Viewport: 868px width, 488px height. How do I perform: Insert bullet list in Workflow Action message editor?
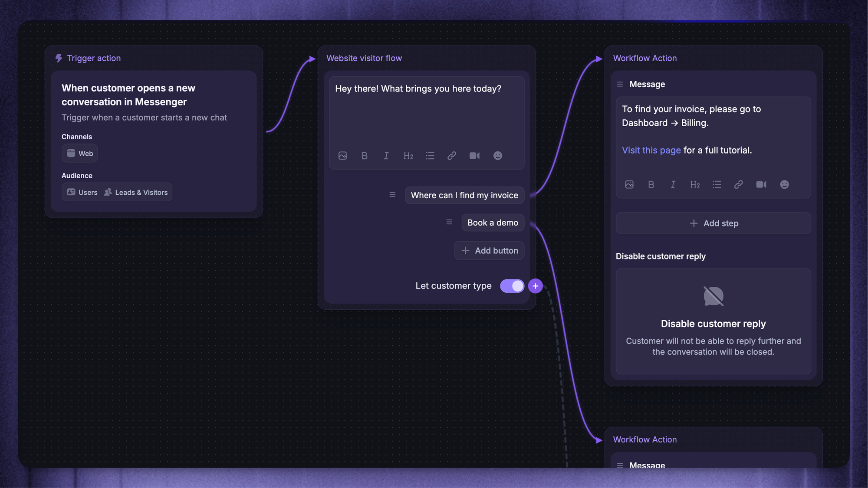pos(717,185)
